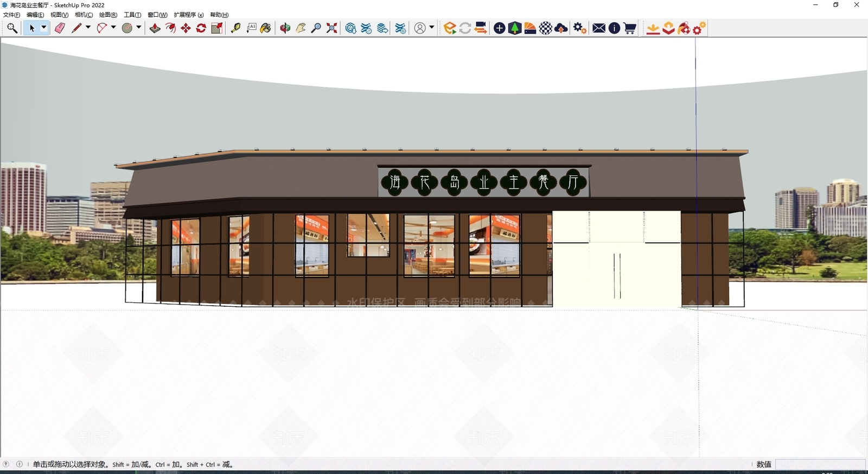Select the Zoom magnifier tool
This screenshot has height=474, width=868.
coord(316,28)
